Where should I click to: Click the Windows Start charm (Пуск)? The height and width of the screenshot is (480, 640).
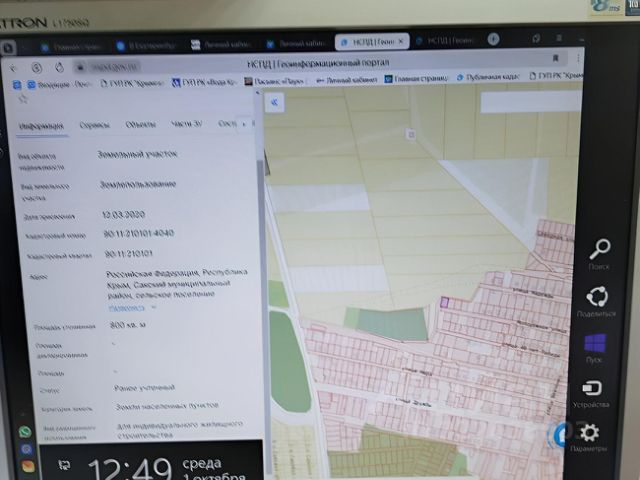595,343
